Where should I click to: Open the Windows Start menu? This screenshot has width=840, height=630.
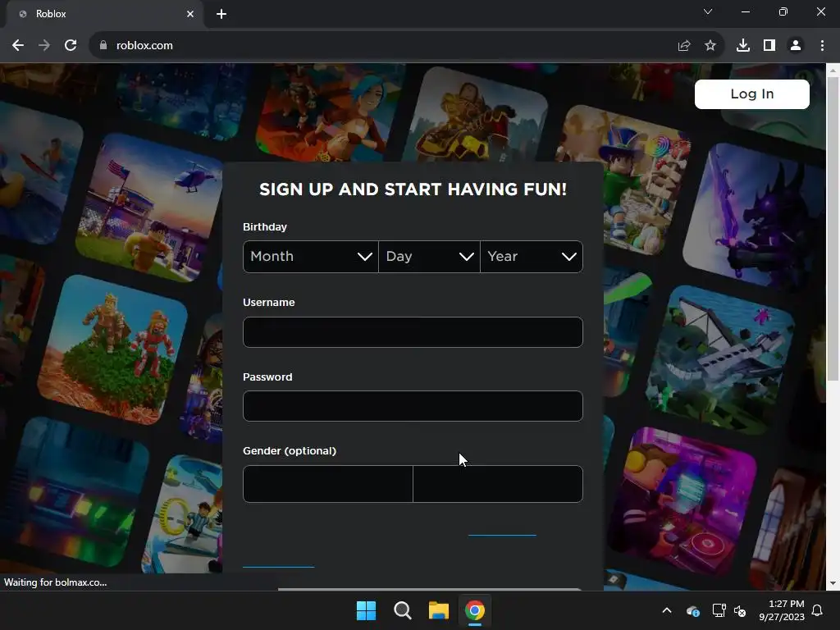(x=367, y=610)
